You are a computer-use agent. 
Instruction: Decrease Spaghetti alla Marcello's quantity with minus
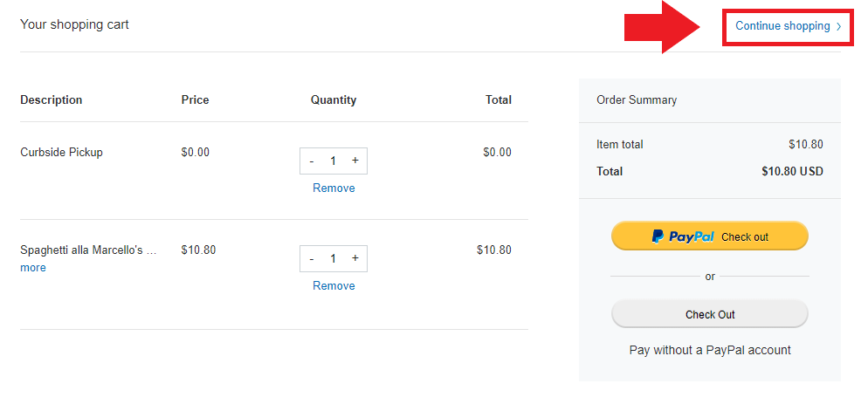click(x=312, y=258)
